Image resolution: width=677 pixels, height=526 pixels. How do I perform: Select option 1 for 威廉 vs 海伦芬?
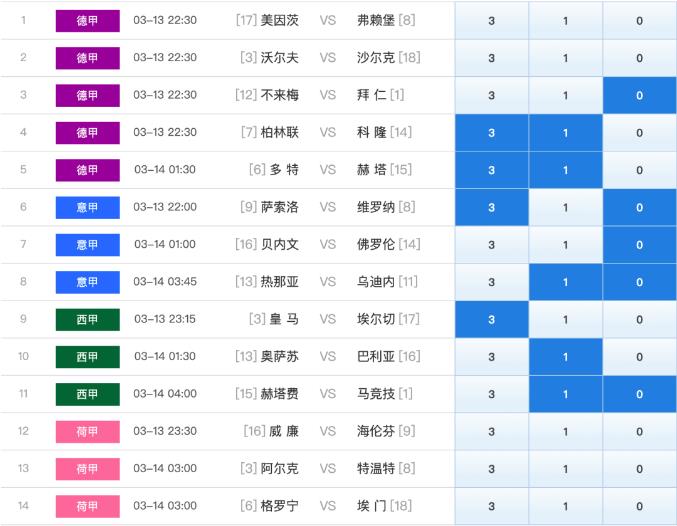click(x=566, y=431)
